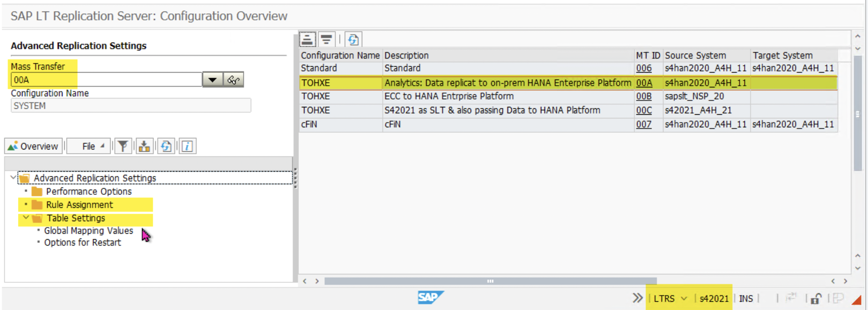Select the Advanced Replication Settings folder

tap(95, 178)
